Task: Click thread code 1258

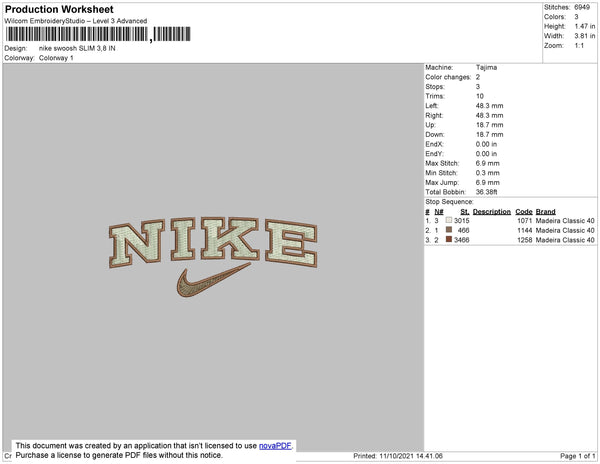Action: (525, 240)
